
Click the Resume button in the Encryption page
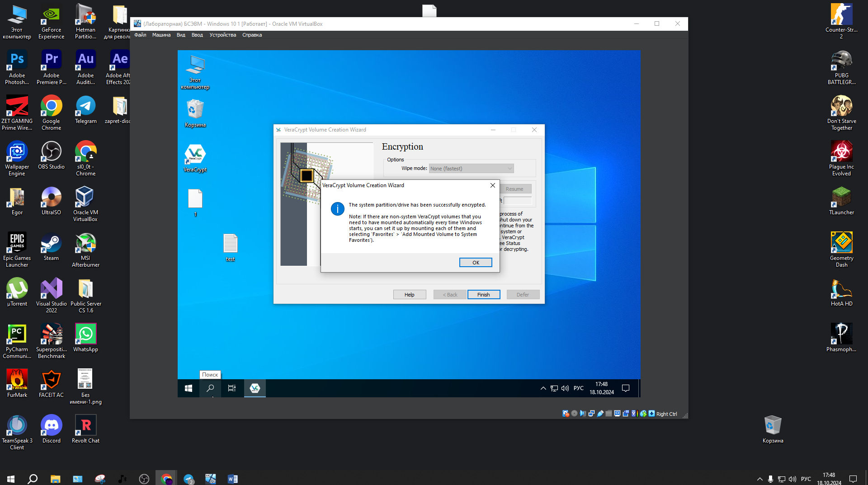pos(514,189)
